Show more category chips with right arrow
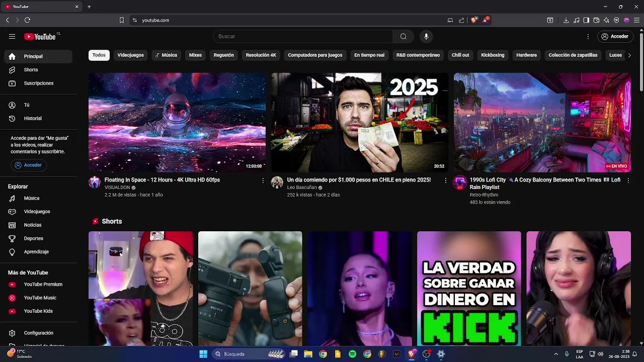Viewport: 644px width, 362px height. (x=629, y=55)
